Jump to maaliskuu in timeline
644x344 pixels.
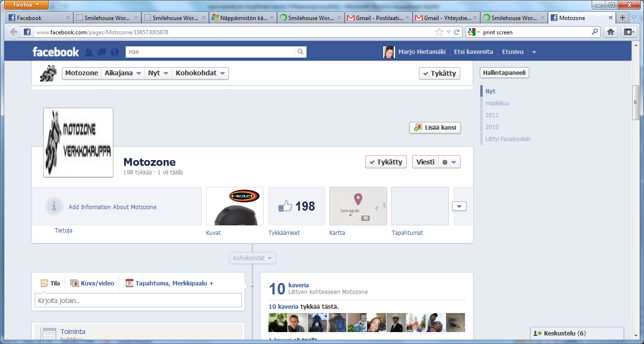tap(497, 103)
